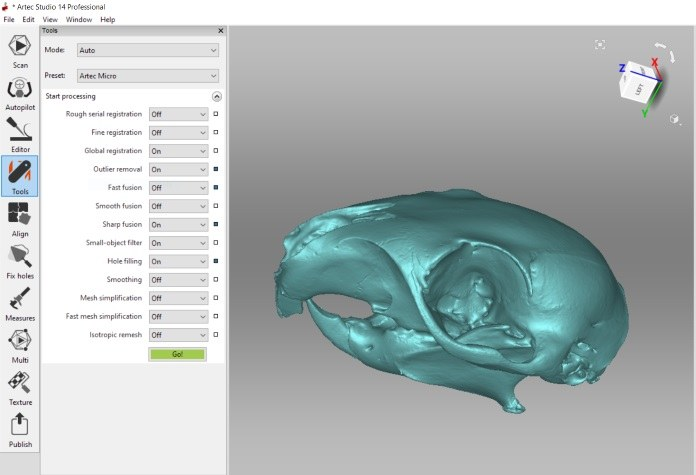The image size is (696, 475).
Task: Open the Scan panel
Action: point(20,50)
